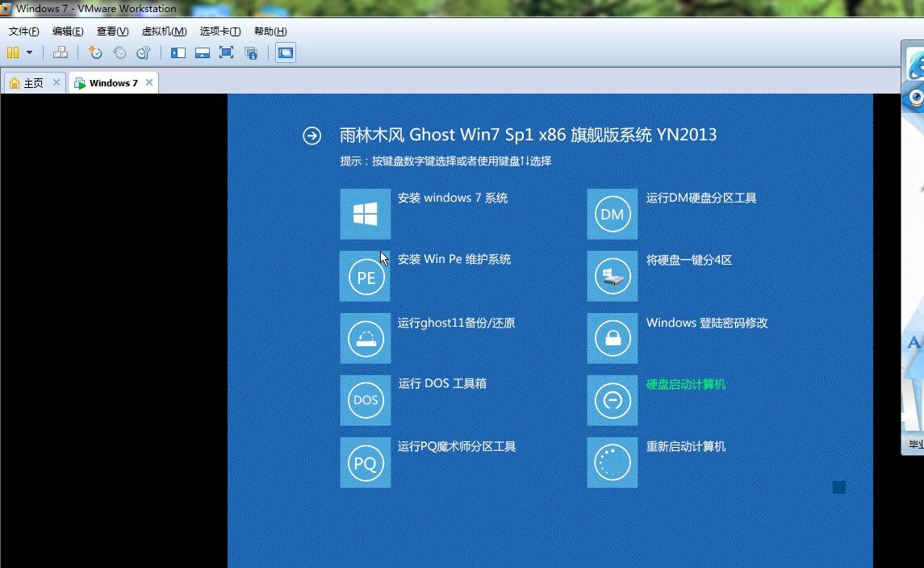Select 运行DM硬盘分区工具 label
This screenshot has width=924, height=568.
(x=701, y=198)
